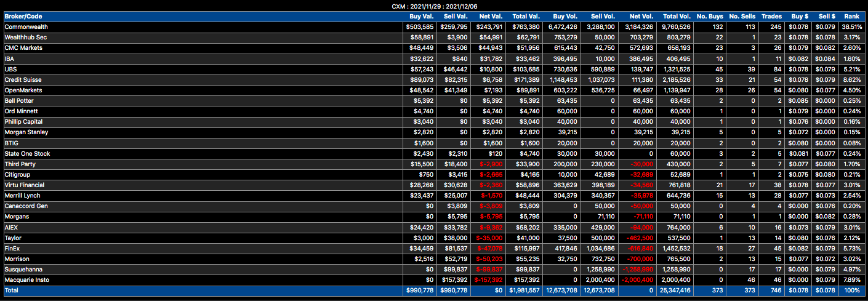Viewport: 868px width, 301px height.
Task: Select the Citigroup broker row
Action: click(x=433, y=174)
